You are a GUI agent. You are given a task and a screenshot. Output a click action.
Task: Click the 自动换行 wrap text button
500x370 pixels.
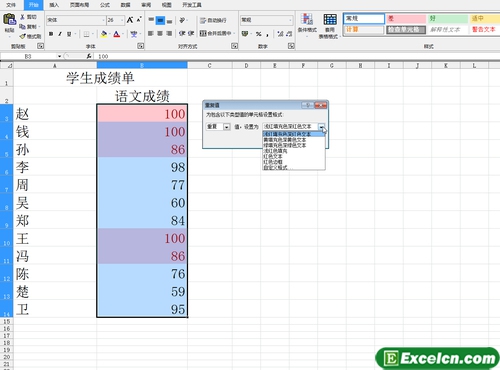[x=213, y=20]
